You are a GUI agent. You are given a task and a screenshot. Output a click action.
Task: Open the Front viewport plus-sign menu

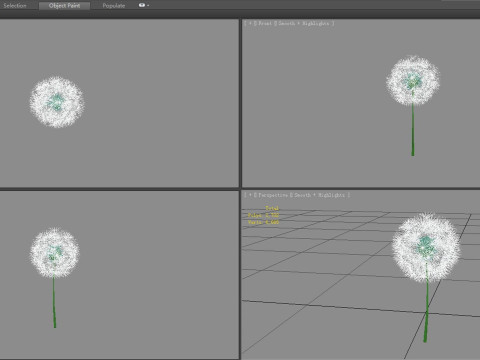tap(250, 23)
